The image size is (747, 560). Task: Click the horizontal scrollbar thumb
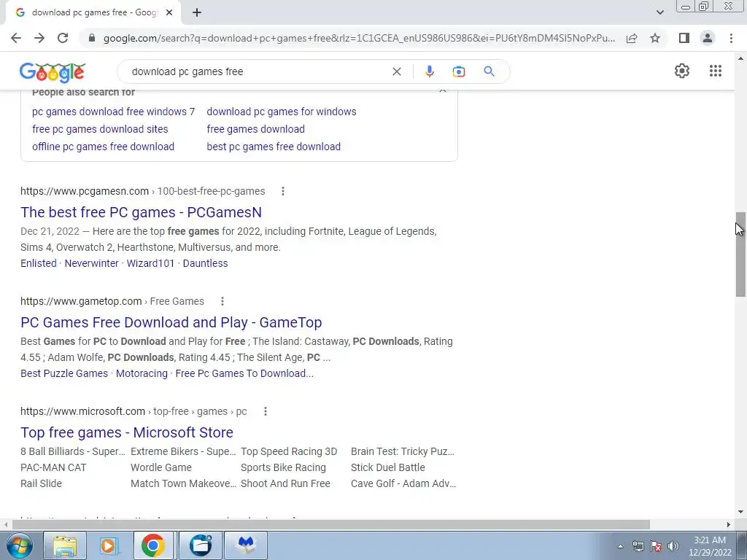(331, 524)
